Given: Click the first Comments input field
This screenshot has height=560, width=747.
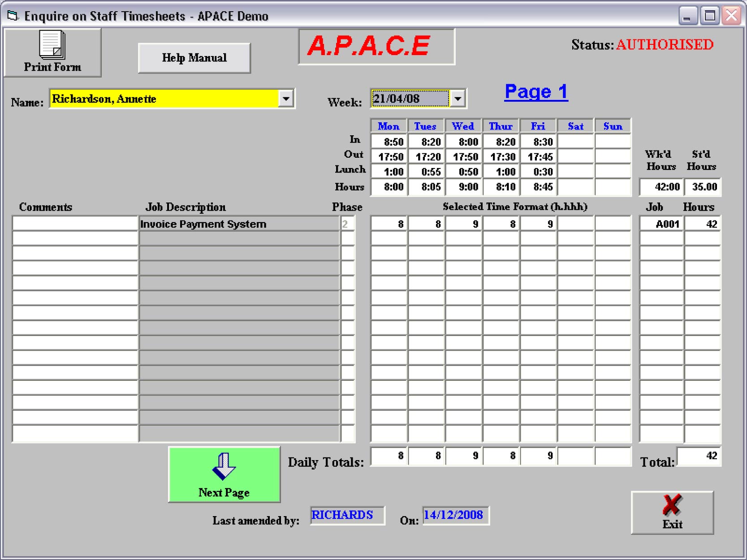Looking at the screenshot, I should [x=75, y=224].
